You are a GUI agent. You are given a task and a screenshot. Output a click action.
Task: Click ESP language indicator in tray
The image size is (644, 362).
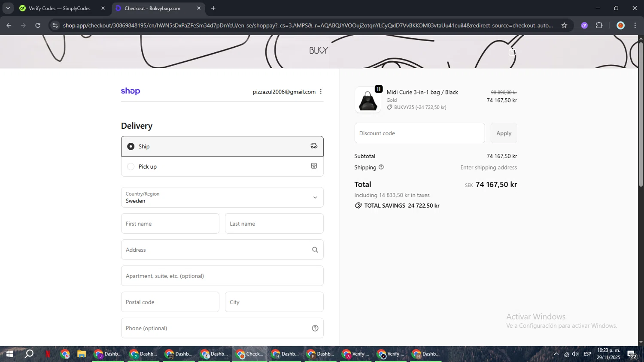[x=587, y=354]
